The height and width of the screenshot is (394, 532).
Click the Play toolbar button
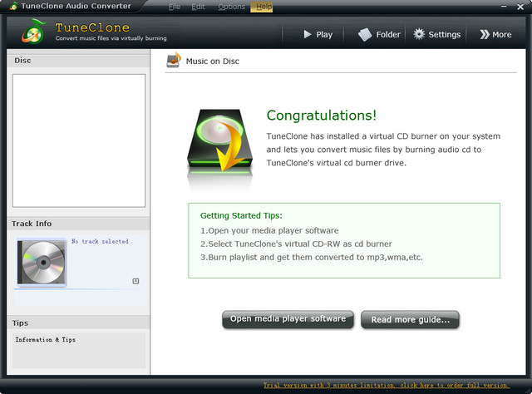click(318, 35)
